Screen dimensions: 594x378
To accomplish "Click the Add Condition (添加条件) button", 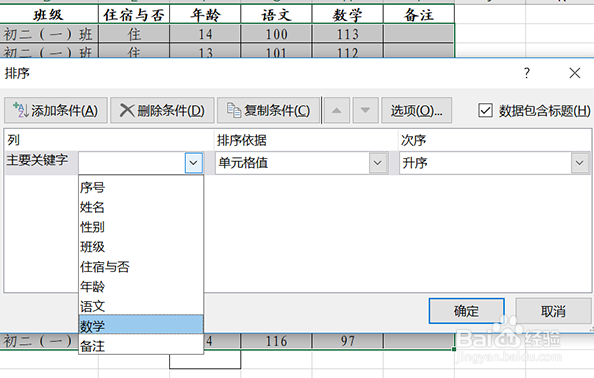I will [x=56, y=111].
